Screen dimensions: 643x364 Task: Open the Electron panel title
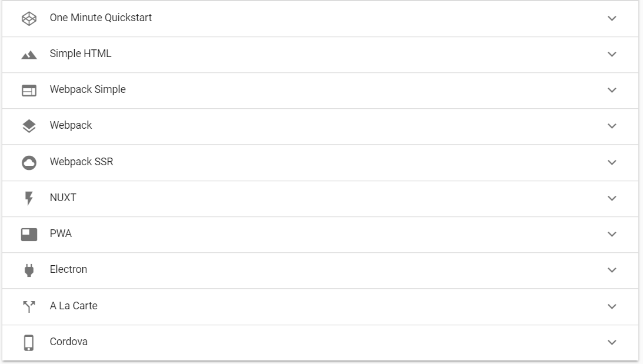coord(68,269)
